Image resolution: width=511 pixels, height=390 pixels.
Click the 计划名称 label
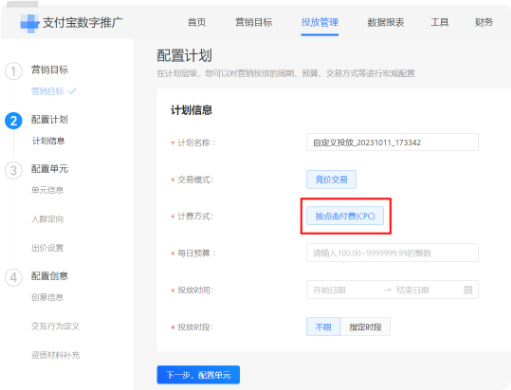[196, 143]
